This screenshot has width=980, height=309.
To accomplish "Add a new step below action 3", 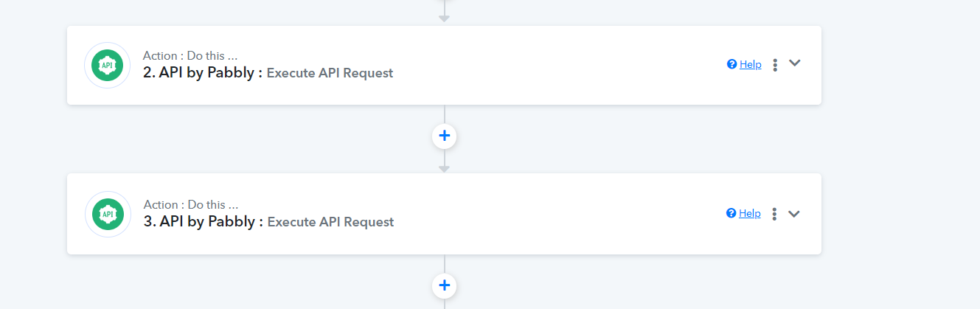I will pos(444,285).
